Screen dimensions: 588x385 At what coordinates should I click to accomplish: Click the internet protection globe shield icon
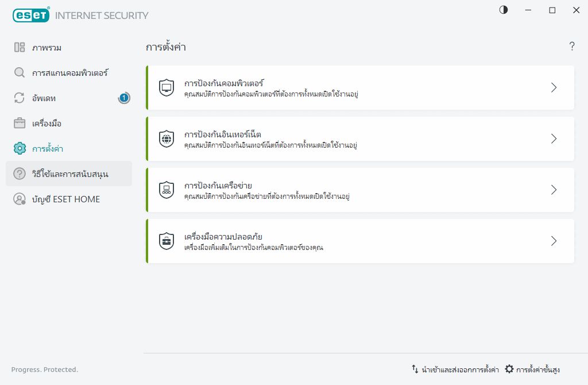point(166,139)
